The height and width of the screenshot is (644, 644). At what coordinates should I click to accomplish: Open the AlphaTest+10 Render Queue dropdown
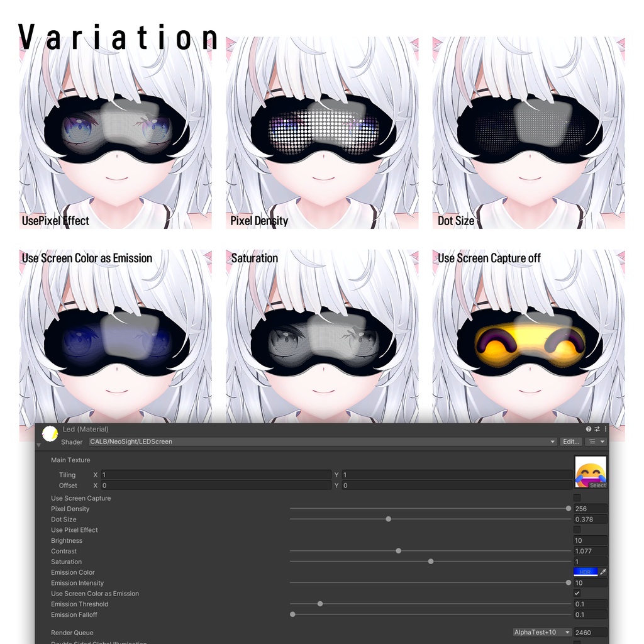(542, 633)
